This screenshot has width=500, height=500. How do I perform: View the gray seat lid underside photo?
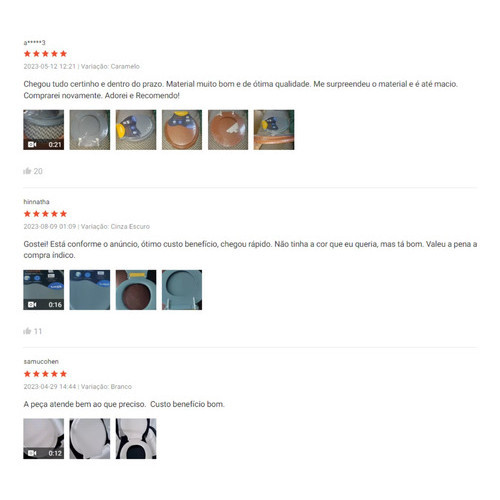182,290
